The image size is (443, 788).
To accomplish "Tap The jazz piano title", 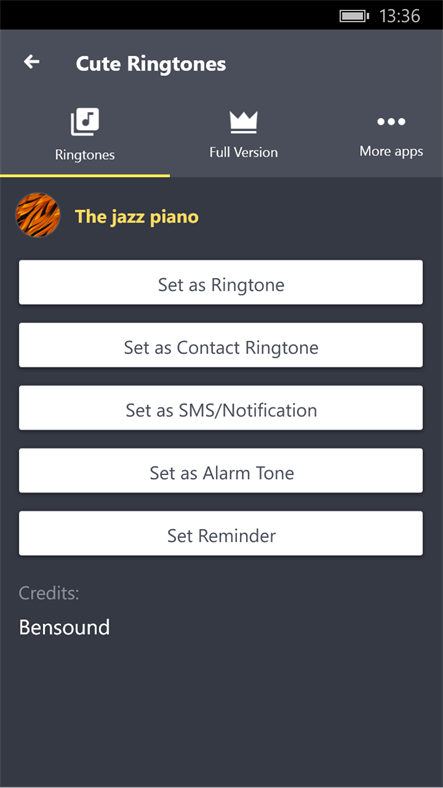I will pos(137,217).
